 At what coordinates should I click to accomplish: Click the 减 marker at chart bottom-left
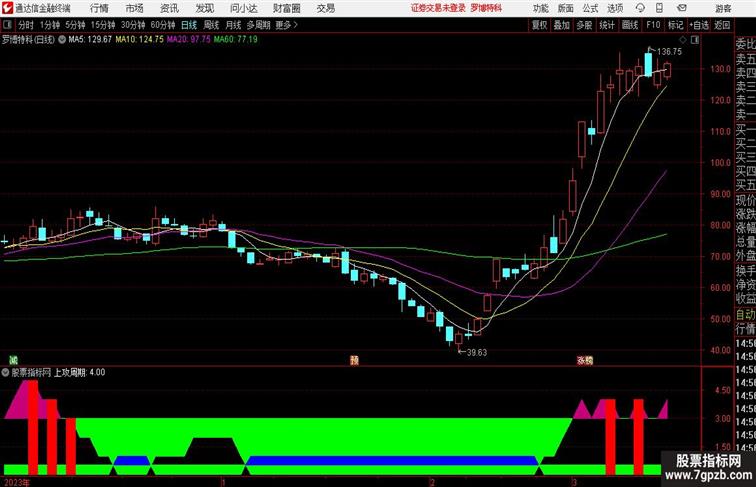point(14,360)
